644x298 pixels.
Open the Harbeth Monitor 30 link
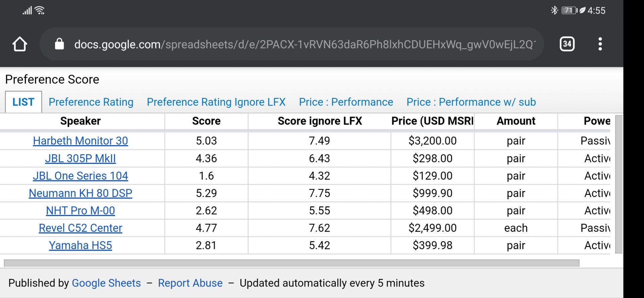click(x=80, y=141)
